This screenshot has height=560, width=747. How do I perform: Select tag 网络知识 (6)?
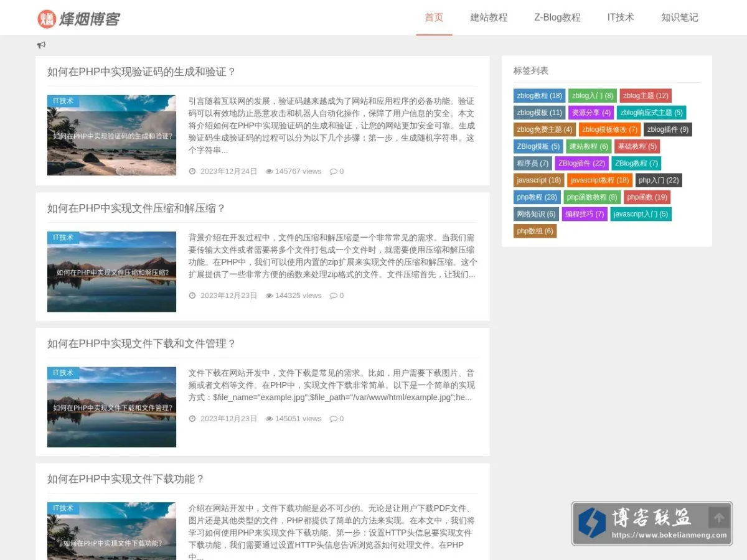click(537, 213)
